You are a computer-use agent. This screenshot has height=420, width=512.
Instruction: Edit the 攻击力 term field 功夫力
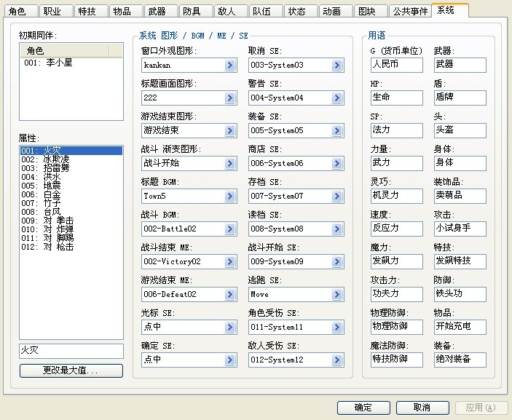396,294
